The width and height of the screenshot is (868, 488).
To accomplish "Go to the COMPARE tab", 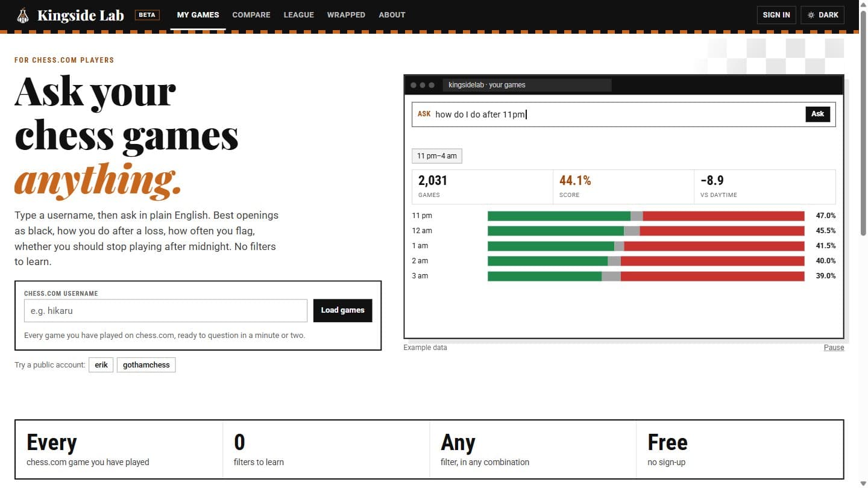I will coord(251,15).
